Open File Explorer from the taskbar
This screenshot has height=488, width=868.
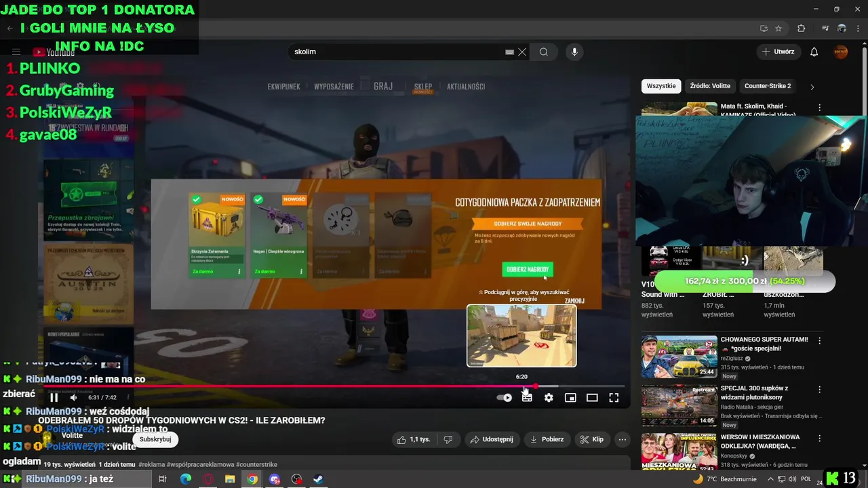(230, 479)
